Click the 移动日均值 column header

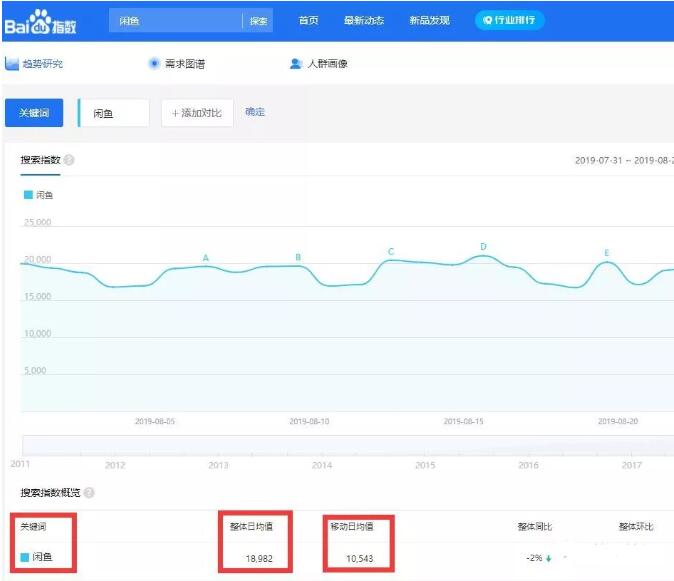(x=352, y=526)
